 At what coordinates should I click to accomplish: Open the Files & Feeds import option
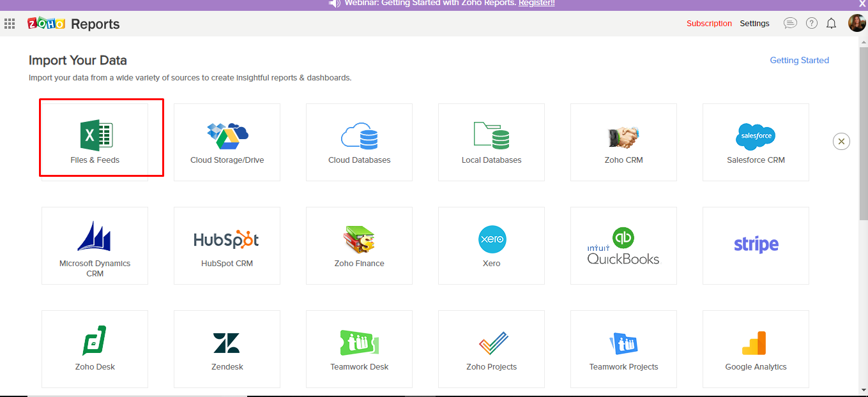point(95,142)
